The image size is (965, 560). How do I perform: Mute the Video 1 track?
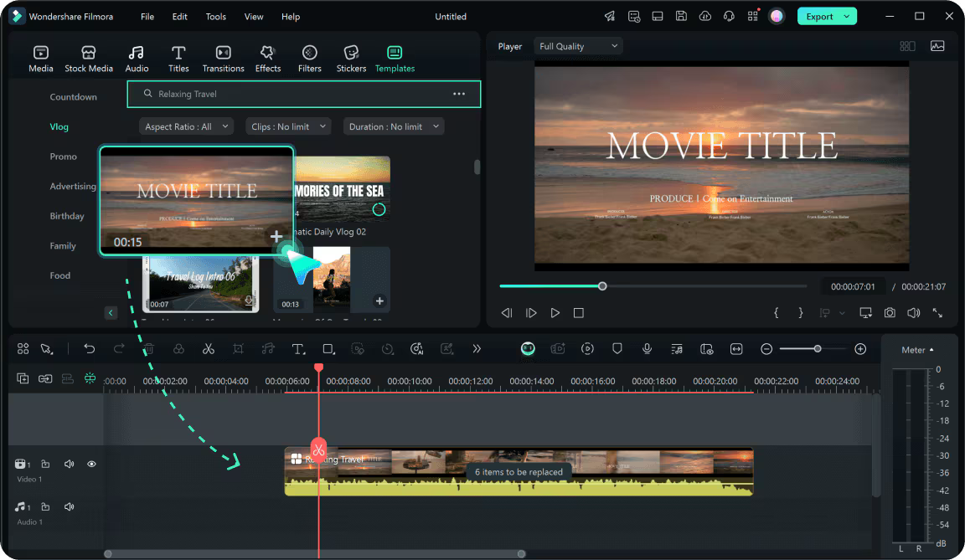tap(69, 464)
